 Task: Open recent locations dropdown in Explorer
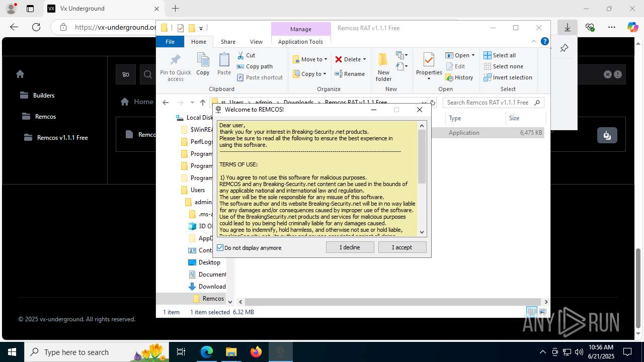pos(192,103)
